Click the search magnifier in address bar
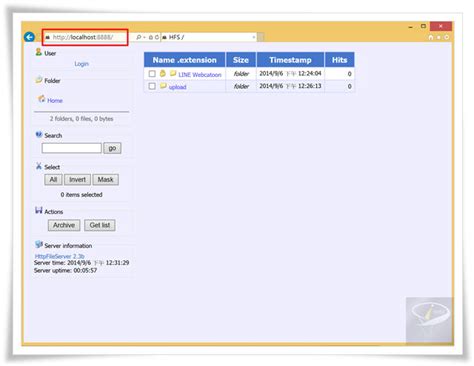474x366 pixels. coord(138,37)
